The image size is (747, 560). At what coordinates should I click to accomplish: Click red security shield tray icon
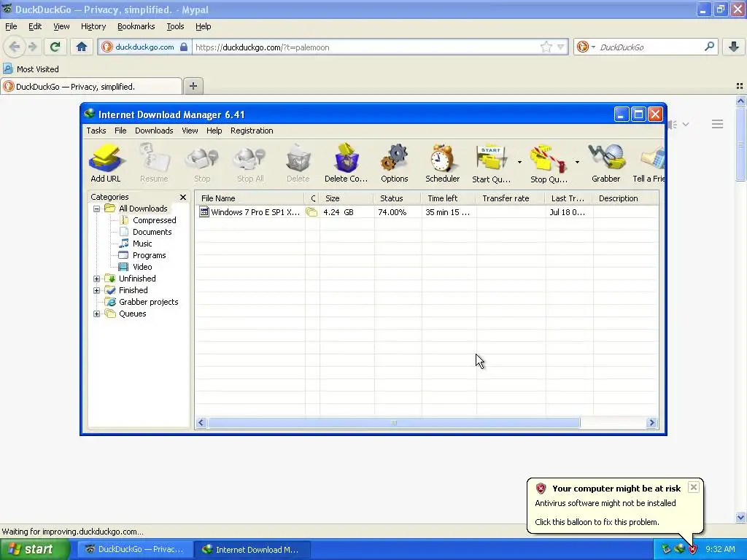(x=693, y=550)
